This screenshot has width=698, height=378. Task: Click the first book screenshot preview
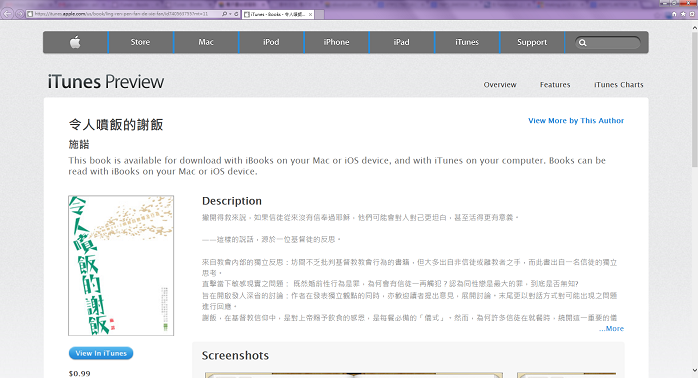click(354, 375)
